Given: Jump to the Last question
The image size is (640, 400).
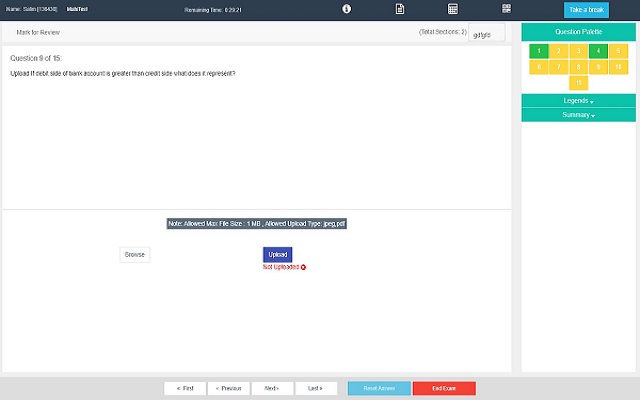Looking at the screenshot, I should pos(316,388).
